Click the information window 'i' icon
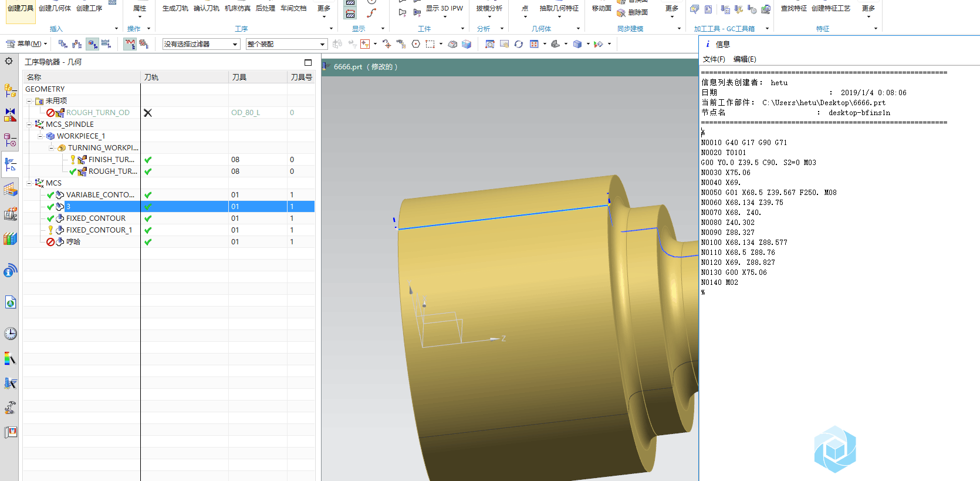The height and width of the screenshot is (481, 980). (708, 44)
